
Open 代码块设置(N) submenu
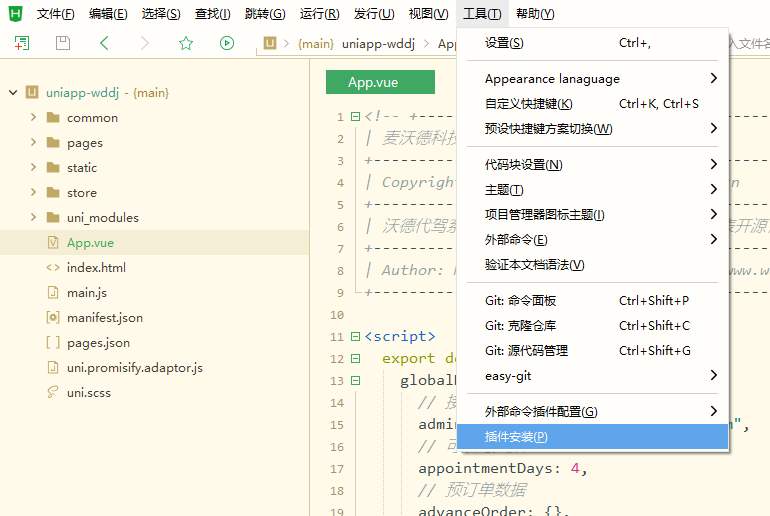tap(593, 164)
